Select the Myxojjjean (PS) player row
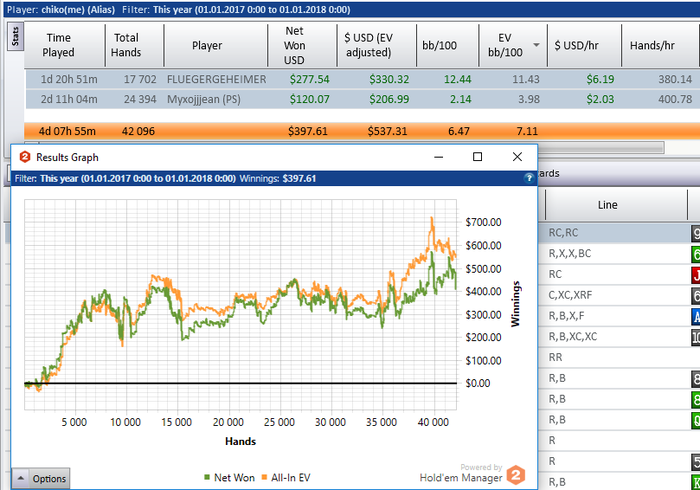 click(x=362, y=99)
